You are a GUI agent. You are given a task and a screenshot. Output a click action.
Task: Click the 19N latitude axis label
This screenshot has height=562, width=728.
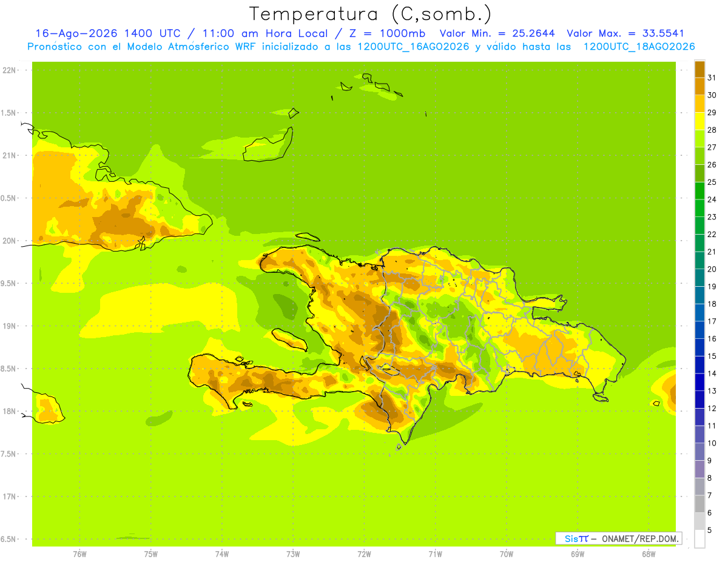pos(8,326)
